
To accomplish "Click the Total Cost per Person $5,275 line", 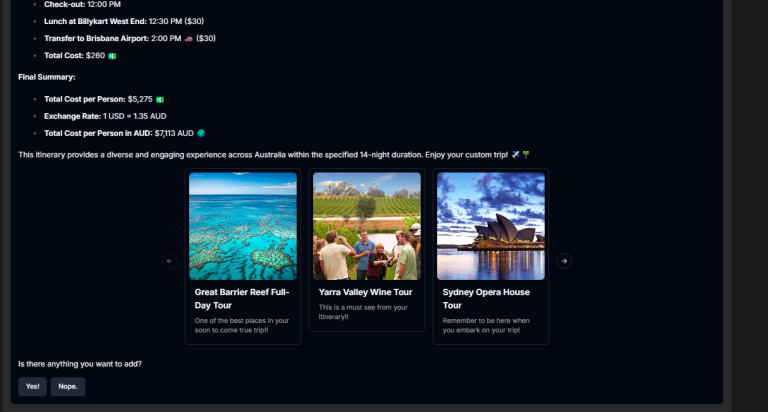I will [x=104, y=99].
